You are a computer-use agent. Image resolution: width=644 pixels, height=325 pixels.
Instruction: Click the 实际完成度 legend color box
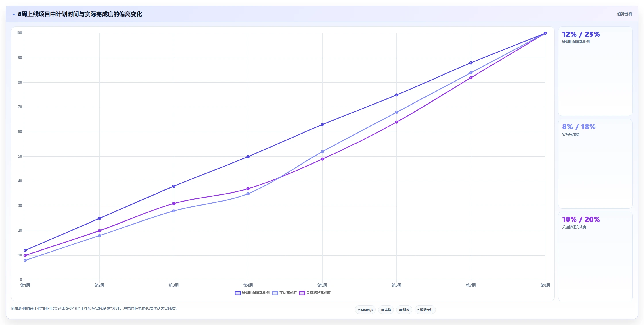point(275,293)
